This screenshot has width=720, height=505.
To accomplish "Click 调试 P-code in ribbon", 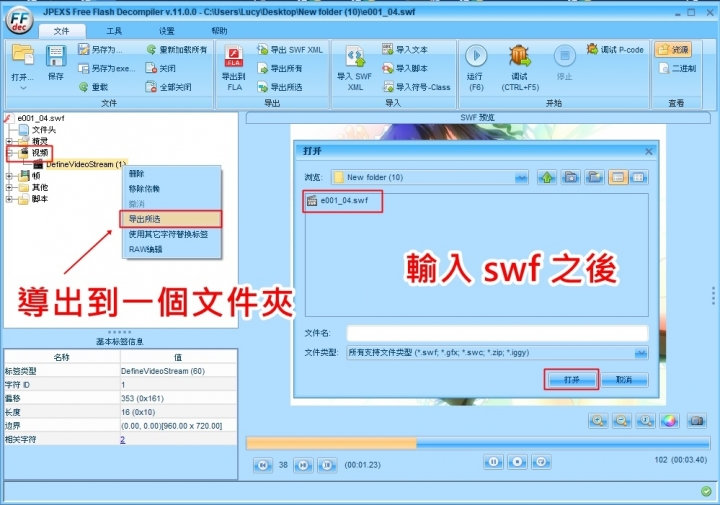I will [615, 50].
